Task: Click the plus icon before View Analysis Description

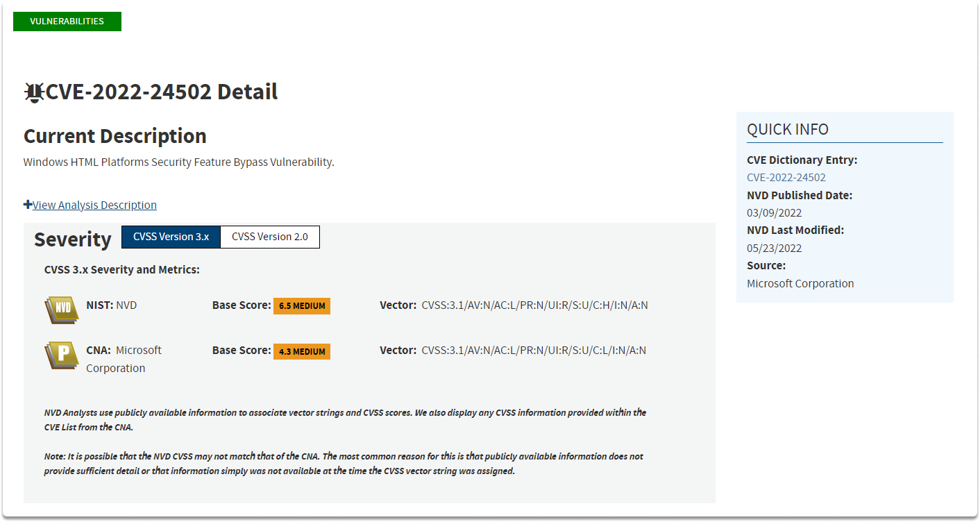Action: (x=28, y=205)
